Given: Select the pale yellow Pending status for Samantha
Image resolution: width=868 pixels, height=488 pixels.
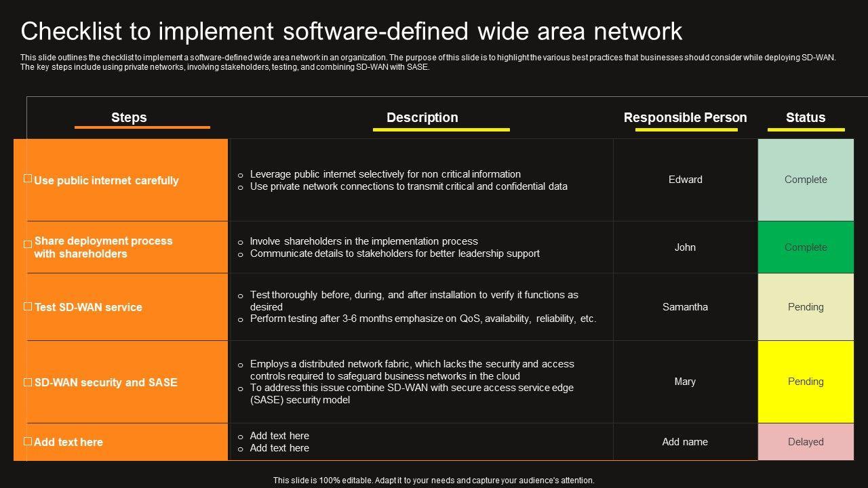Looking at the screenshot, I should tap(806, 307).
